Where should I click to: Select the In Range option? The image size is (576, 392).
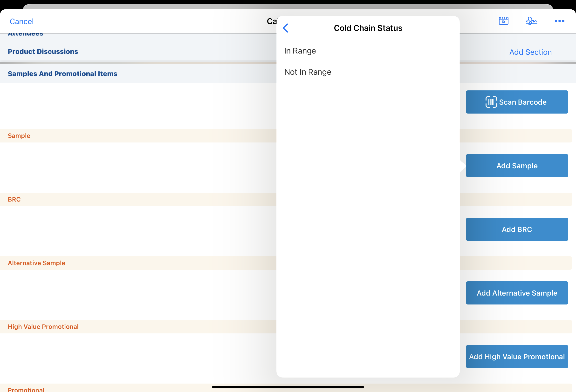(x=368, y=51)
